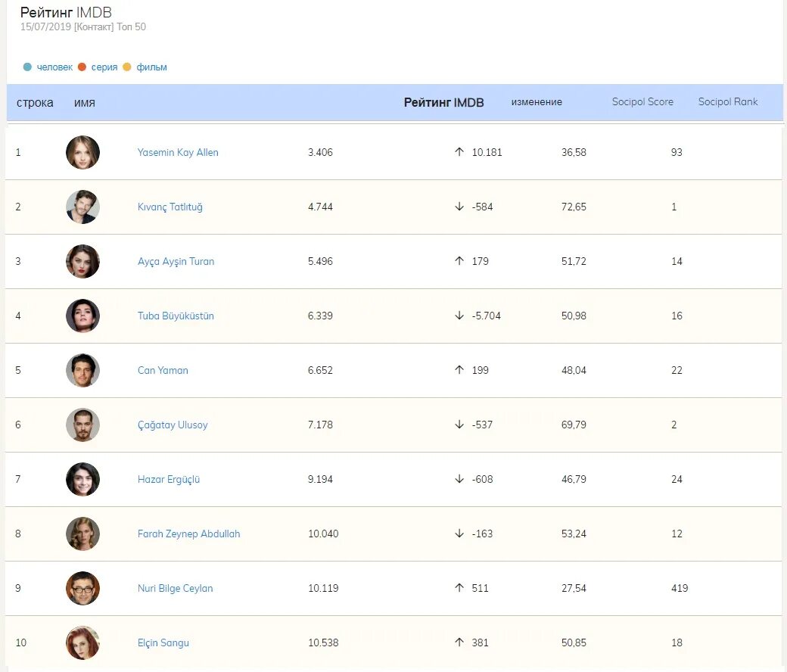
Task: Sort by the Socipol Rank column header
Action: [728, 101]
